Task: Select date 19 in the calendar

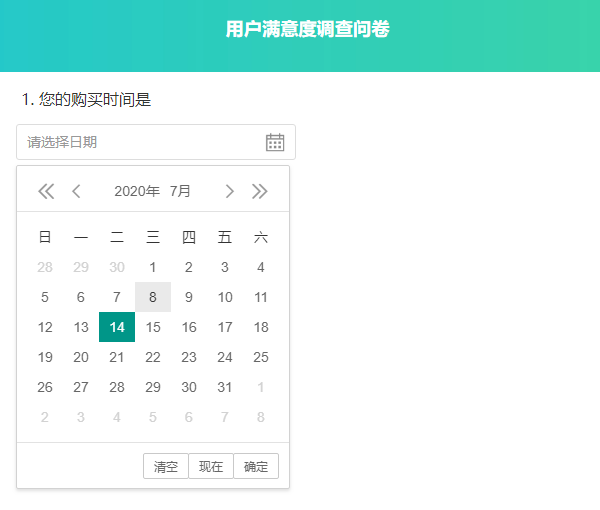Action: tap(45, 357)
